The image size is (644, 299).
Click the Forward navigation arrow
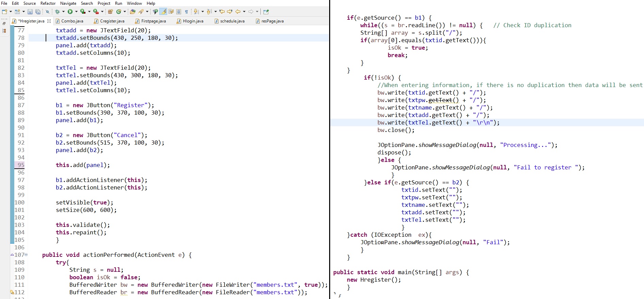(251, 12)
